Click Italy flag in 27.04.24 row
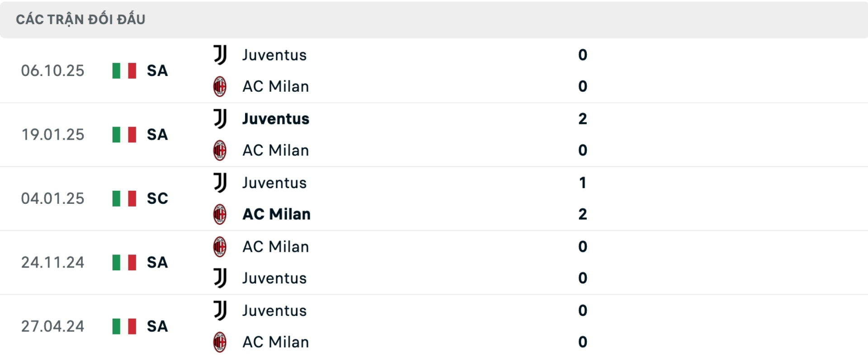 (x=124, y=326)
